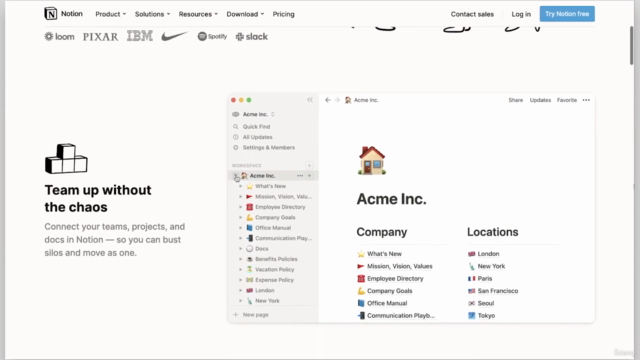This screenshot has height=360, width=640.
Task: Click the Loom logo
Action: 60,37
